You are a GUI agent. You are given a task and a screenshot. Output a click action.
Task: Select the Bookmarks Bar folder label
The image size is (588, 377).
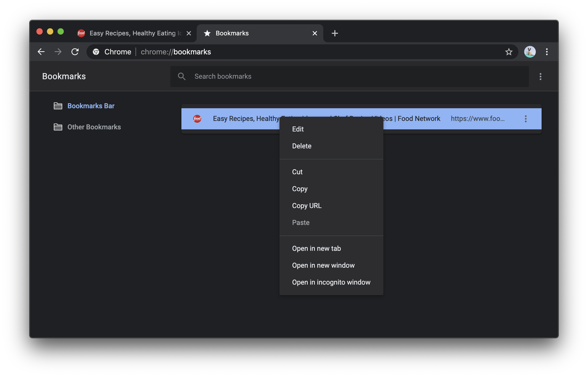(x=91, y=106)
